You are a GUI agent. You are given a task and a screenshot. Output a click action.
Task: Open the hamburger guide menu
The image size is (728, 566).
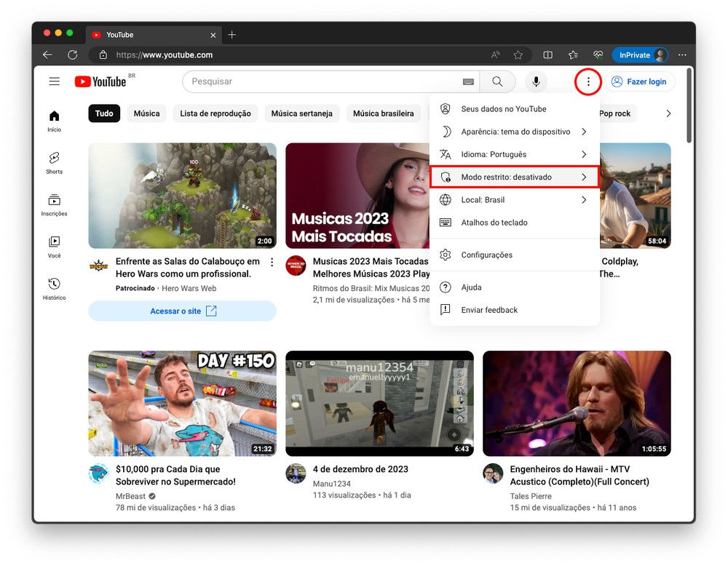(55, 81)
